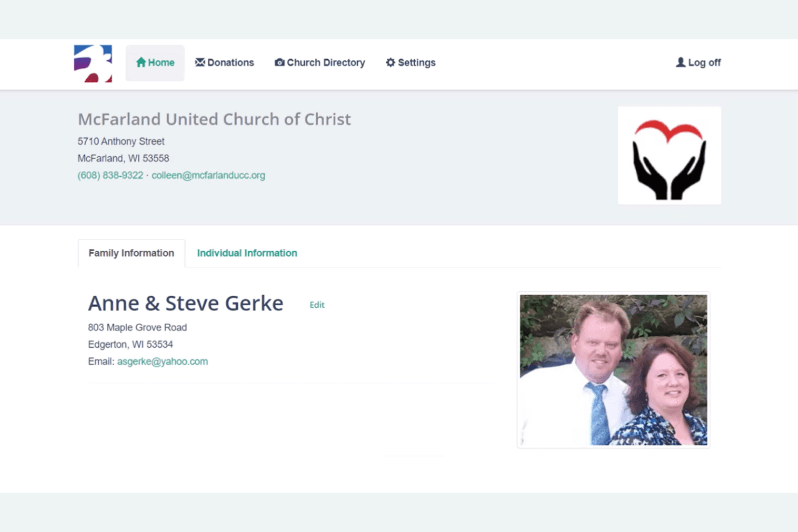798x532 pixels.
Task: Click the asgerke@yahoo.com email link
Action: point(162,362)
